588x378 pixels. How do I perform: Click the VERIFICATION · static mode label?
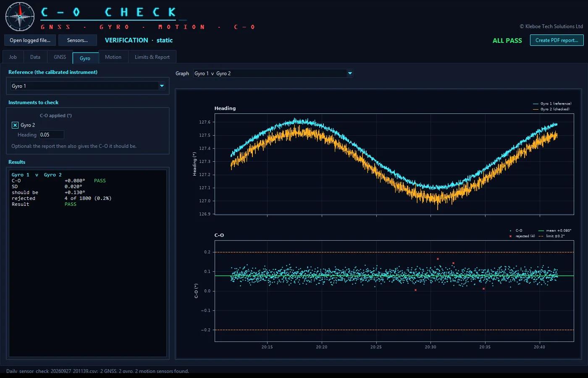pos(139,40)
